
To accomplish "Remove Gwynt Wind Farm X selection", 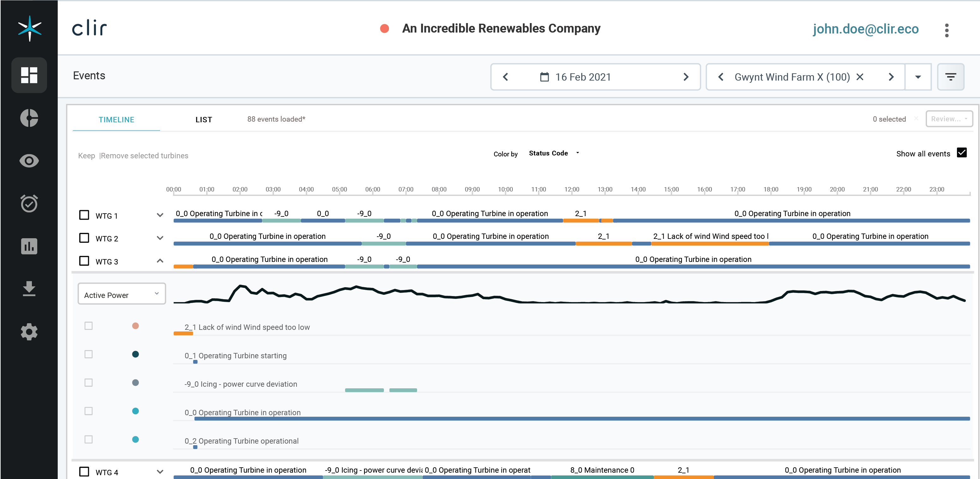I will click(860, 77).
